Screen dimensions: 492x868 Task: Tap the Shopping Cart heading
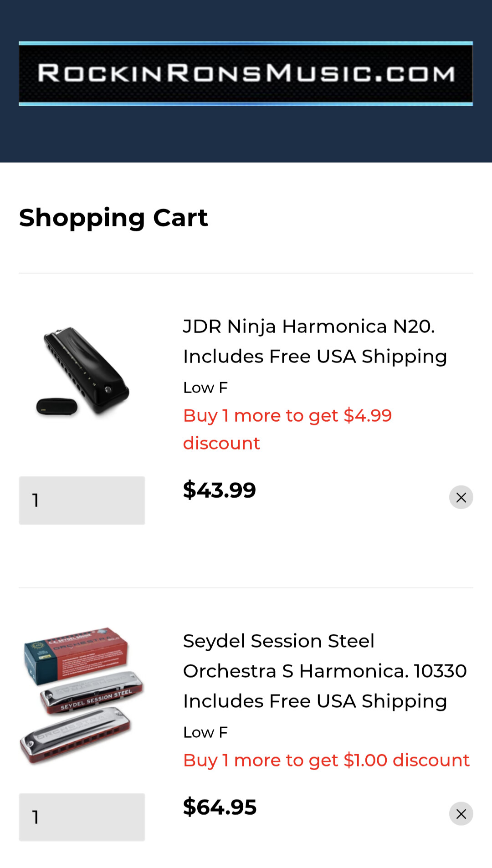[113, 217]
